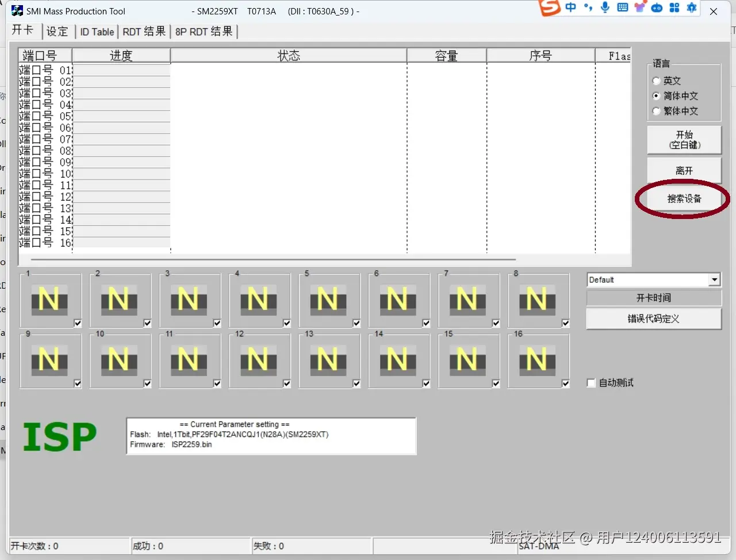
Task: Click the 序号 column header
Action: [x=540, y=55]
